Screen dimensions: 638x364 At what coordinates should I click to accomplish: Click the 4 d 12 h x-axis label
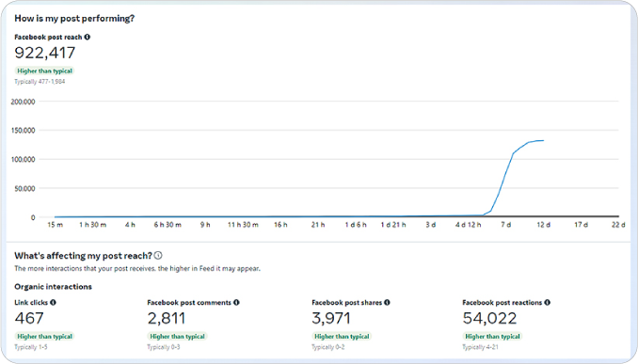pos(468,225)
